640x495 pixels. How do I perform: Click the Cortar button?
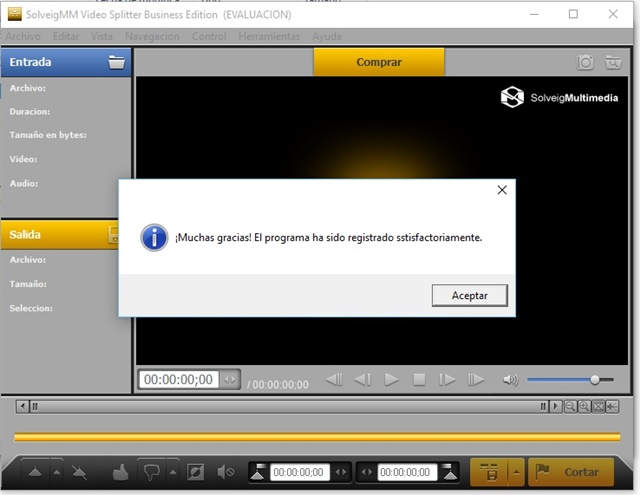coord(571,472)
